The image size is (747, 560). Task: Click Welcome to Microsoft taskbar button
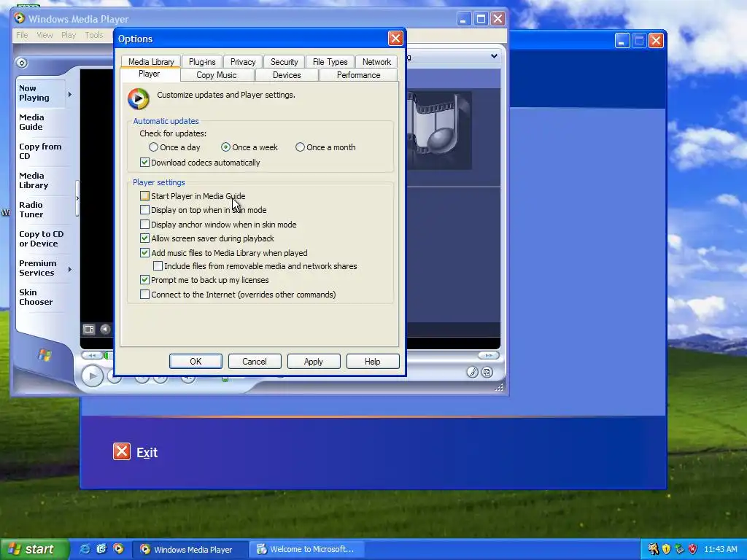[306, 549]
